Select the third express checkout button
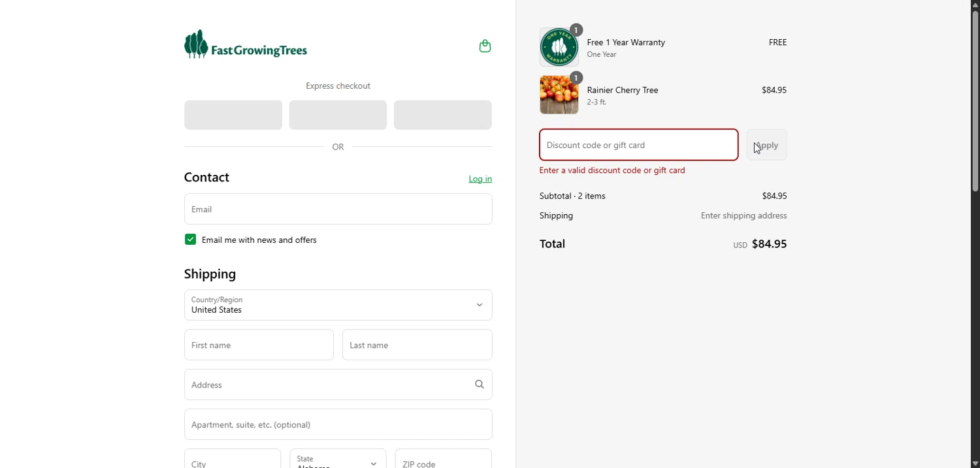980x468 pixels. click(443, 115)
